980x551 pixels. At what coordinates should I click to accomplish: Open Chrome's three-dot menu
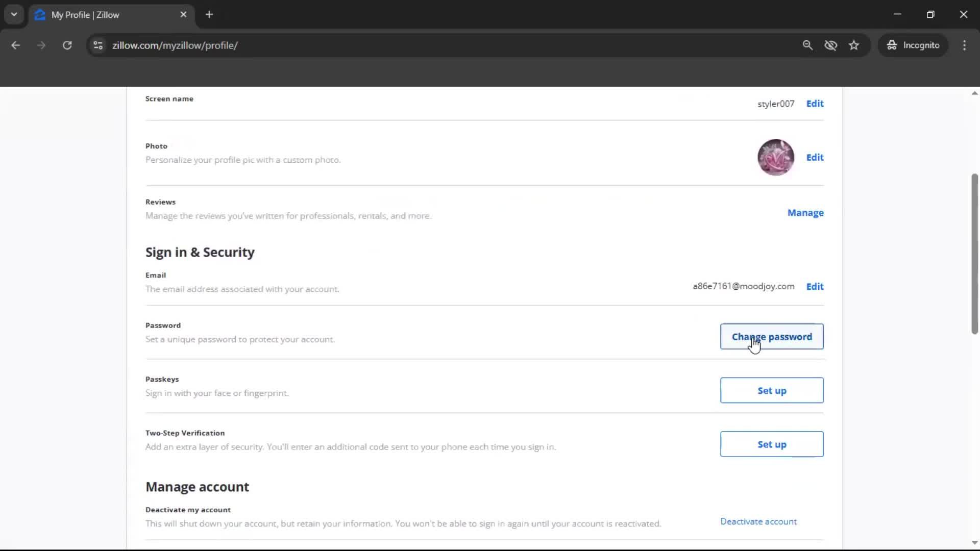coord(965,45)
